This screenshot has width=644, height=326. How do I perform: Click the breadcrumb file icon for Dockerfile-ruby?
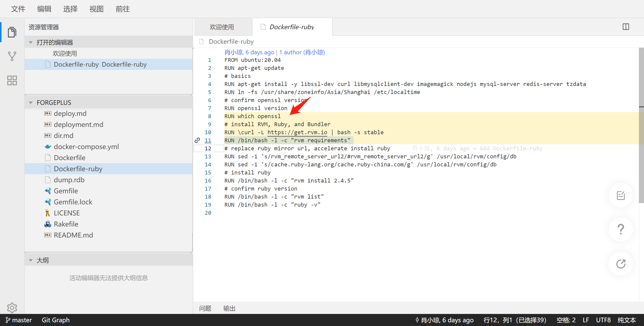coord(201,41)
